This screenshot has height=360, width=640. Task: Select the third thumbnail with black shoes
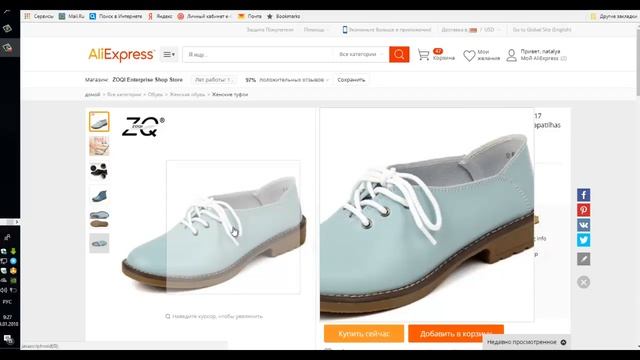[x=99, y=170]
